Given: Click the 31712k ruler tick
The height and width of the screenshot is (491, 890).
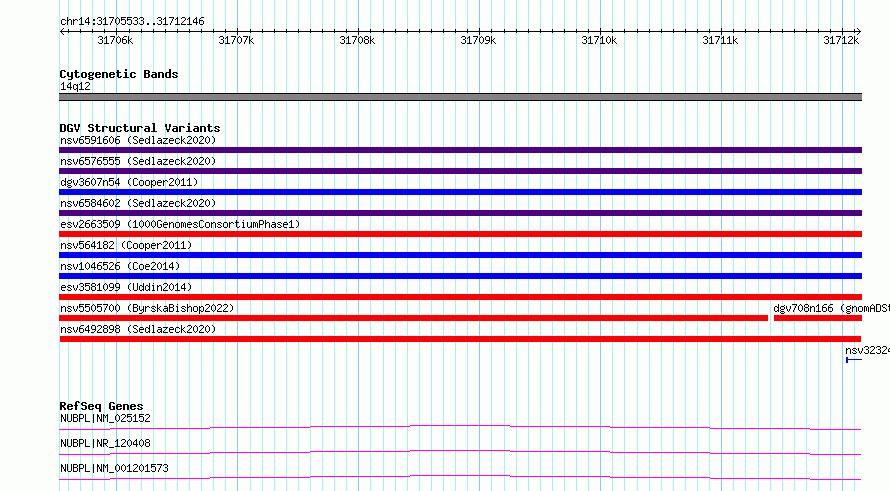Looking at the screenshot, I should click(841, 40).
